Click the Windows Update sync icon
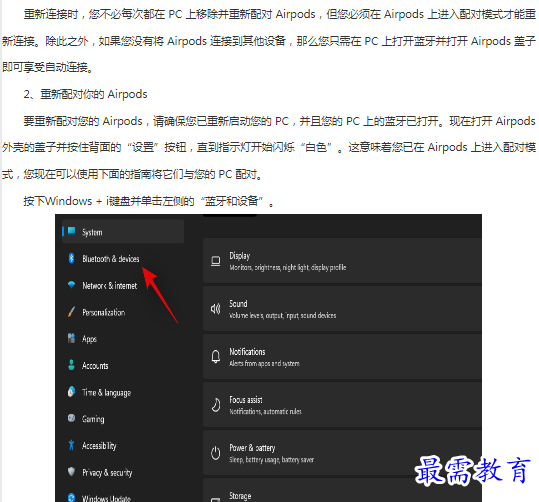The image size is (539, 502). point(71,498)
